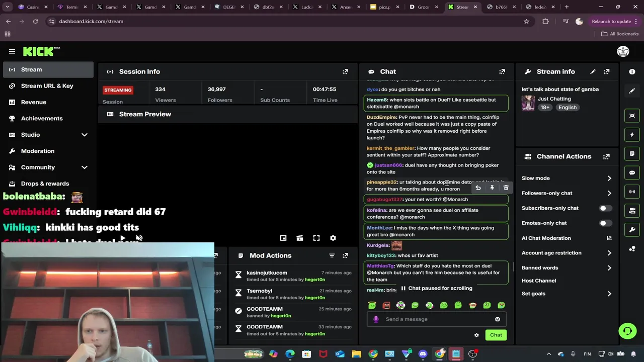Expand the Community sidebar section

pyautogui.click(x=85, y=167)
